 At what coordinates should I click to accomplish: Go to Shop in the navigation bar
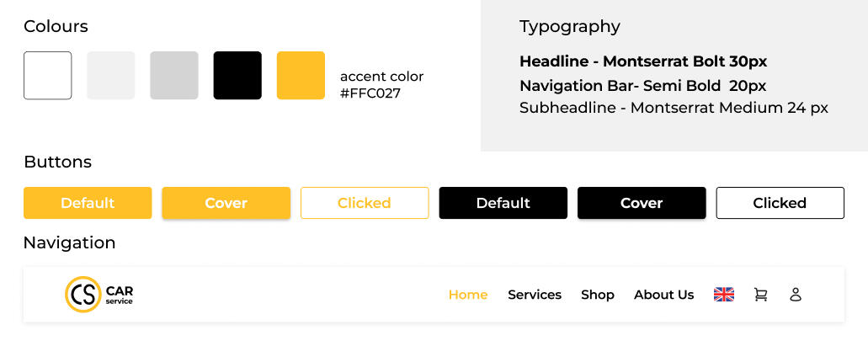(x=597, y=295)
